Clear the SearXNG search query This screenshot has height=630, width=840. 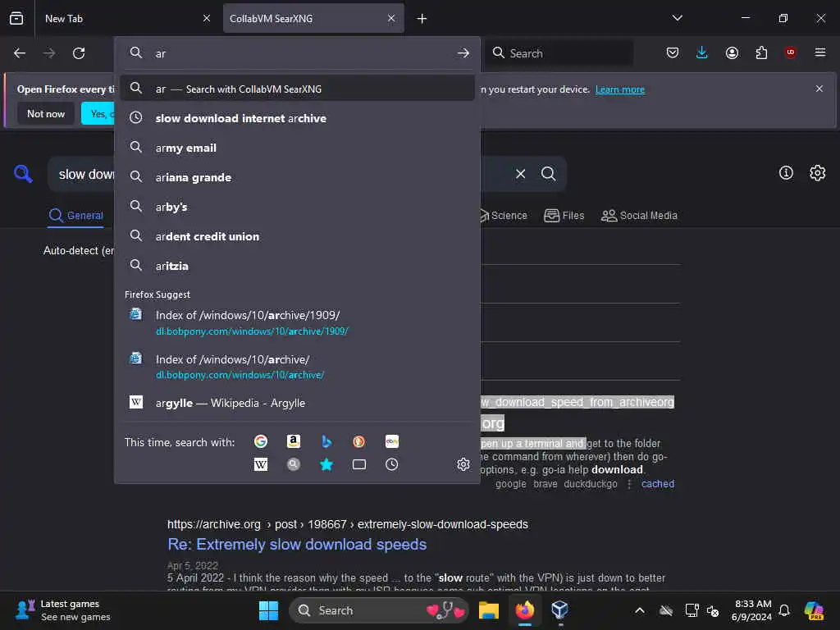coord(520,174)
